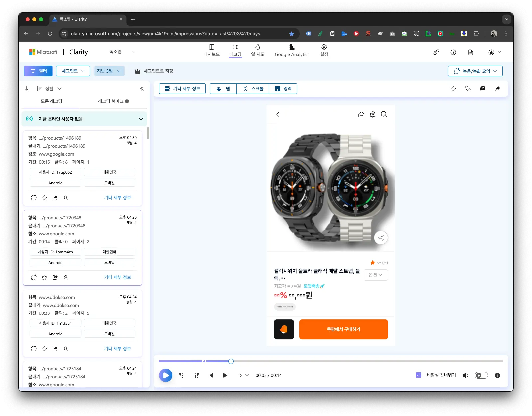The height and width of the screenshot is (416, 532).
Task: Mute the recording volume speaker icon
Action: click(465, 375)
